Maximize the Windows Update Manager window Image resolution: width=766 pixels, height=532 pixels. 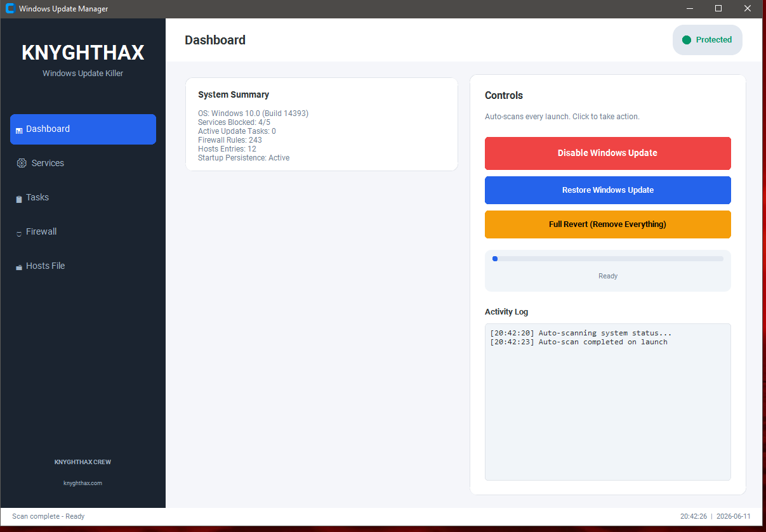pos(718,9)
